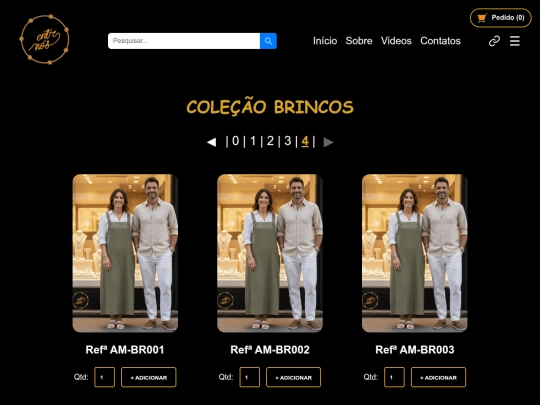Go to pagination page 2

pyautogui.click(x=270, y=141)
